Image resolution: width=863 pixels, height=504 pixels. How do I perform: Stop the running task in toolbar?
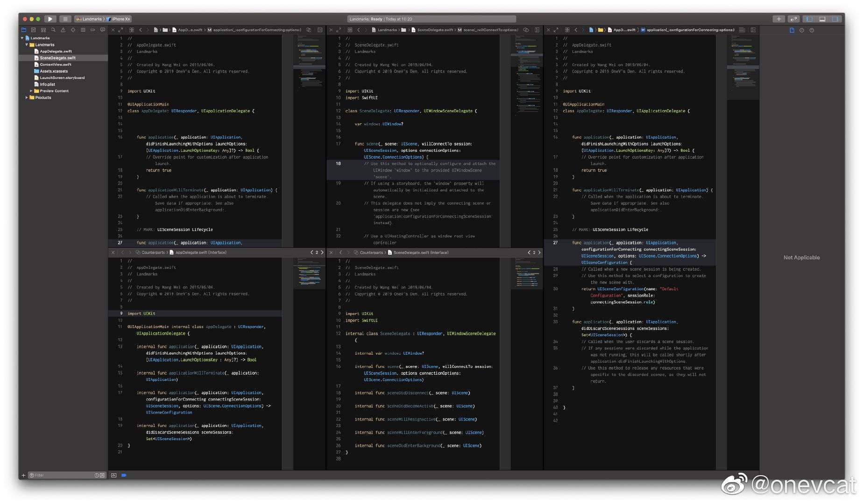point(65,19)
